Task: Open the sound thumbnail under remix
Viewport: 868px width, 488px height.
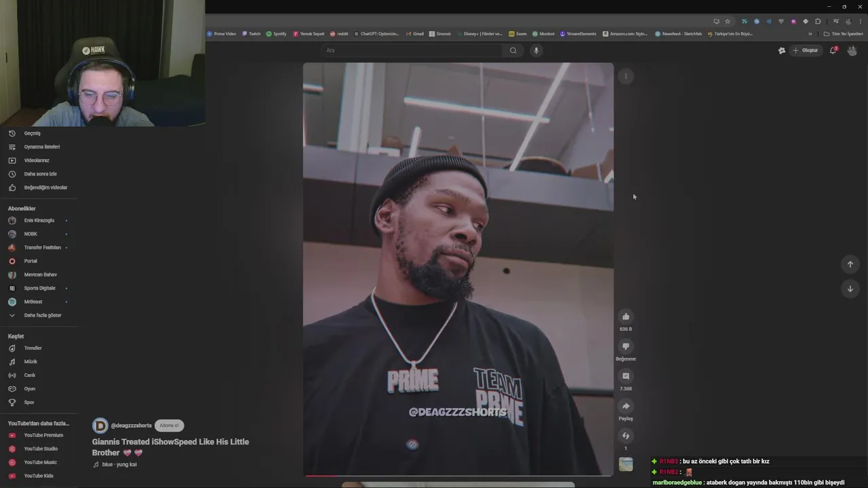Action: pos(626,464)
